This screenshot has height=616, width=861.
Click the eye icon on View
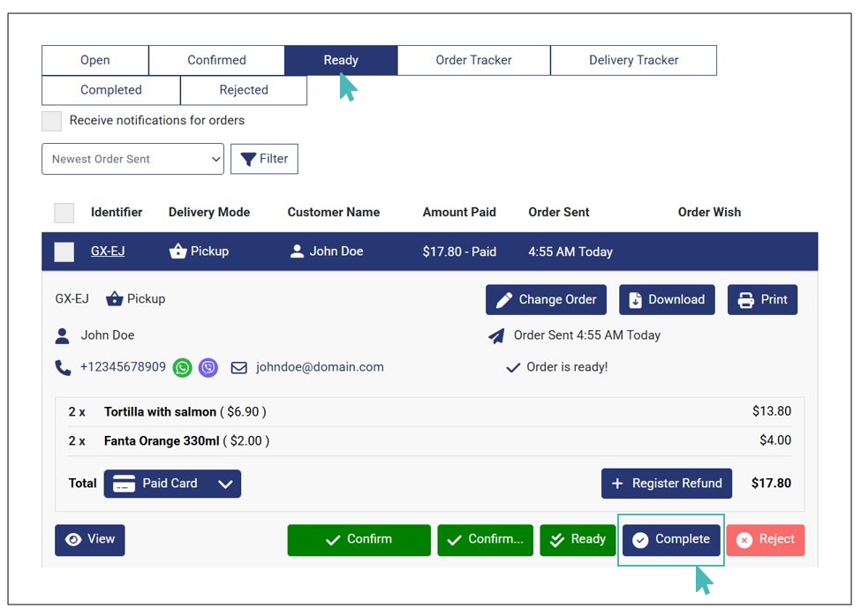click(x=74, y=540)
